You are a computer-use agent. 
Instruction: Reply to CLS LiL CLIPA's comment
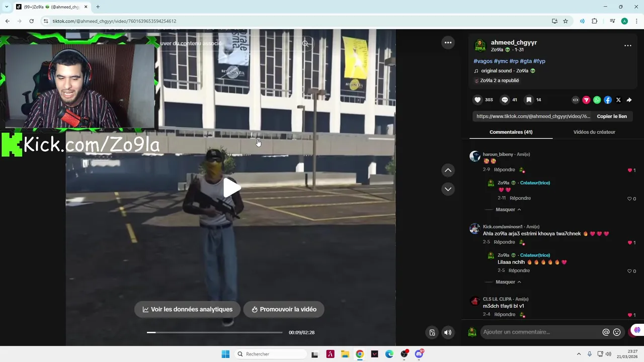click(x=505, y=315)
